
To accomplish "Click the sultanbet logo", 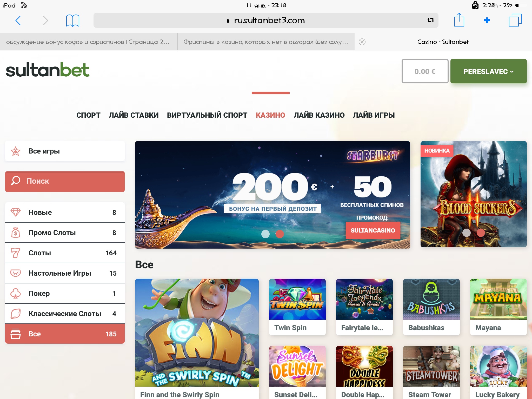I will pyautogui.click(x=48, y=70).
